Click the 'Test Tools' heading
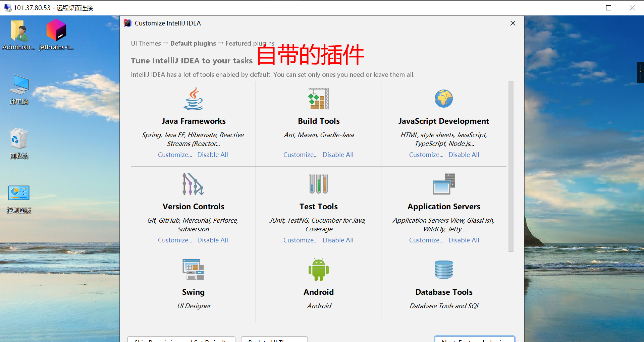 pyautogui.click(x=319, y=207)
